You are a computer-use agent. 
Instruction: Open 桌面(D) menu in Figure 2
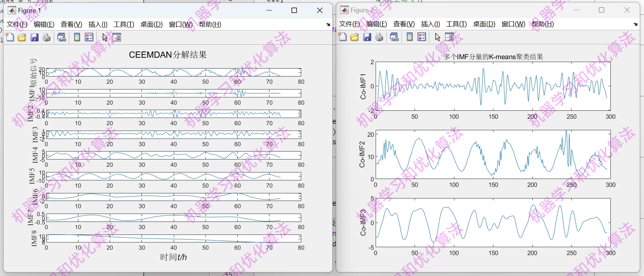tap(484, 24)
